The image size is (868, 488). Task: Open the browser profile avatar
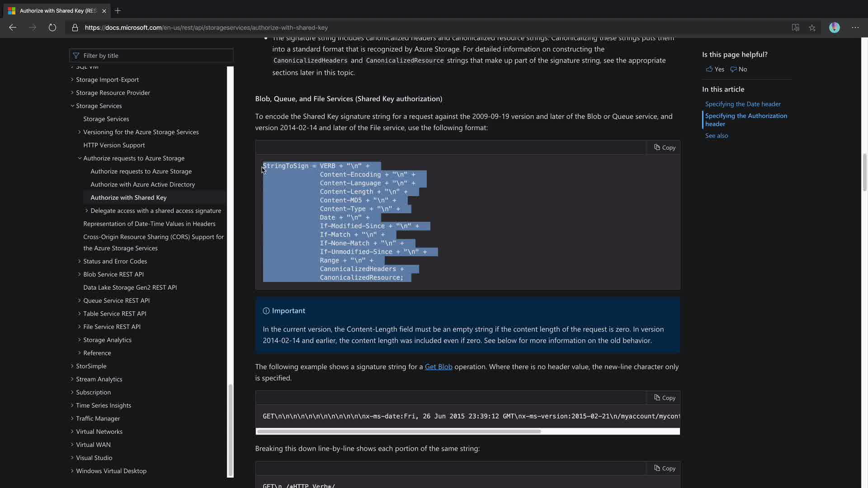click(x=834, y=28)
